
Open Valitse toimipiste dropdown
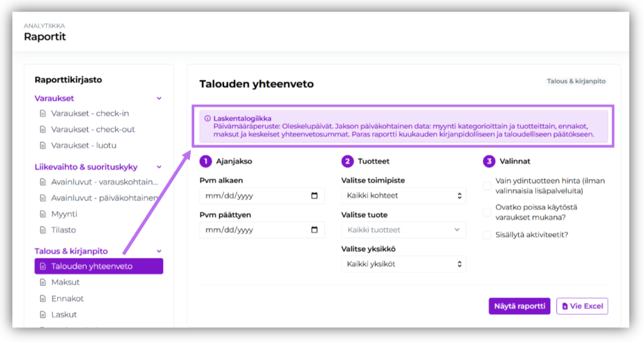[x=404, y=195]
